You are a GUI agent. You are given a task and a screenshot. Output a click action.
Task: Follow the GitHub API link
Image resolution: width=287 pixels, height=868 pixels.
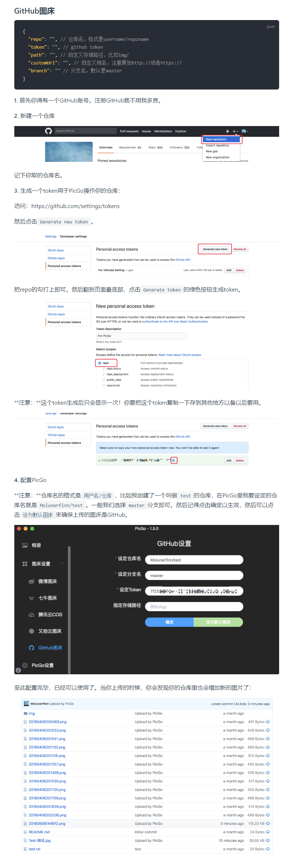pos(183,260)
